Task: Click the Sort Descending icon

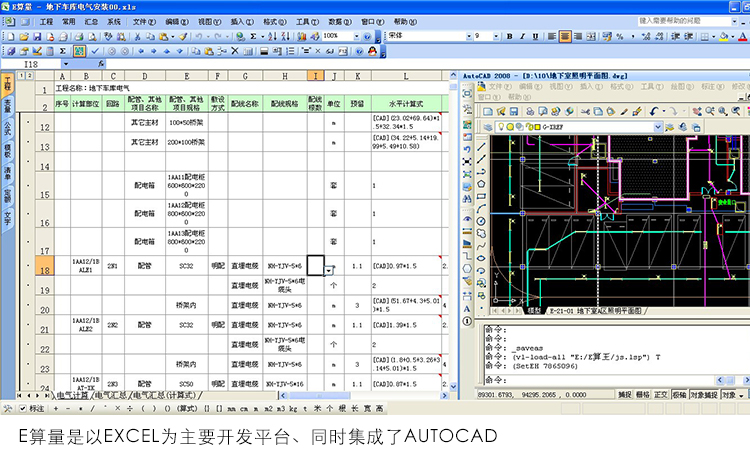Action: tap(286, 36)
